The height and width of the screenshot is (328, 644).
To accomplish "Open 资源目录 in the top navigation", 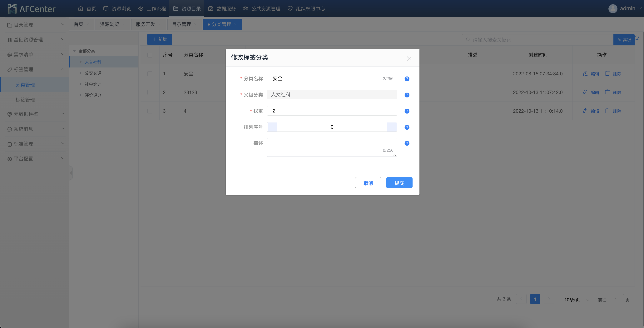I will click(x=187, y=9).
